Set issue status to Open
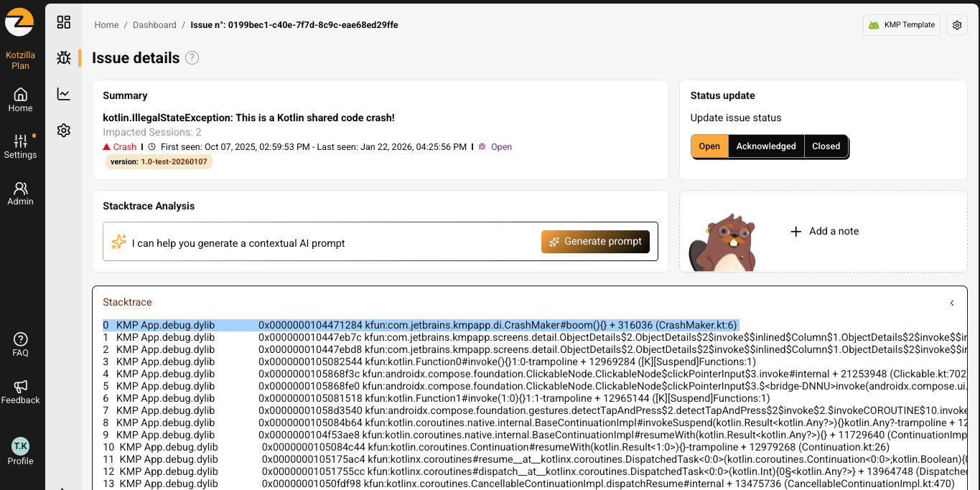 click(x=709, y=146)
